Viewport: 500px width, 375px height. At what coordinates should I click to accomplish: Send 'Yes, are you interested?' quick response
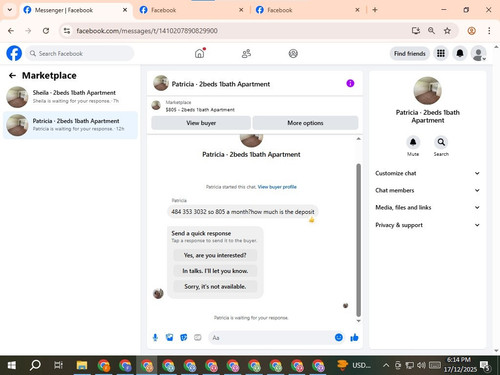pyautogui.click(x=215, y=255)
